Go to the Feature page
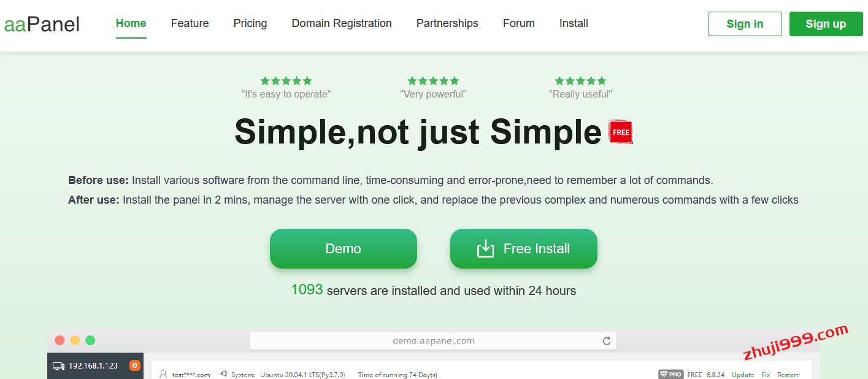The height and width of the screenshot is (379, 868). [x=190, y=23]
